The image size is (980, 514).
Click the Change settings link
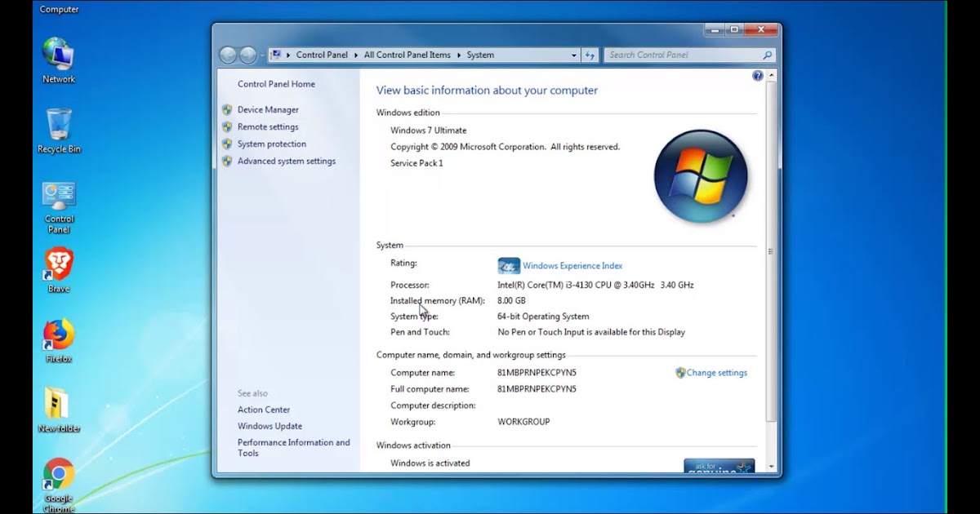click(x=717, y=373)
